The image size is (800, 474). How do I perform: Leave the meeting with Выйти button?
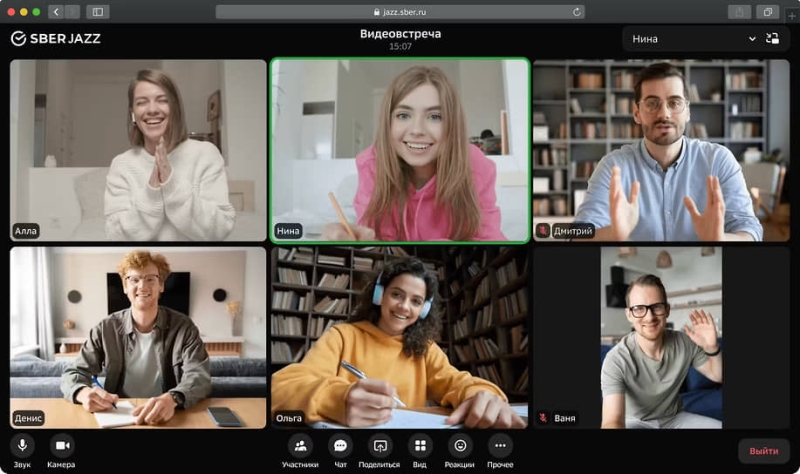click(764, 451)
